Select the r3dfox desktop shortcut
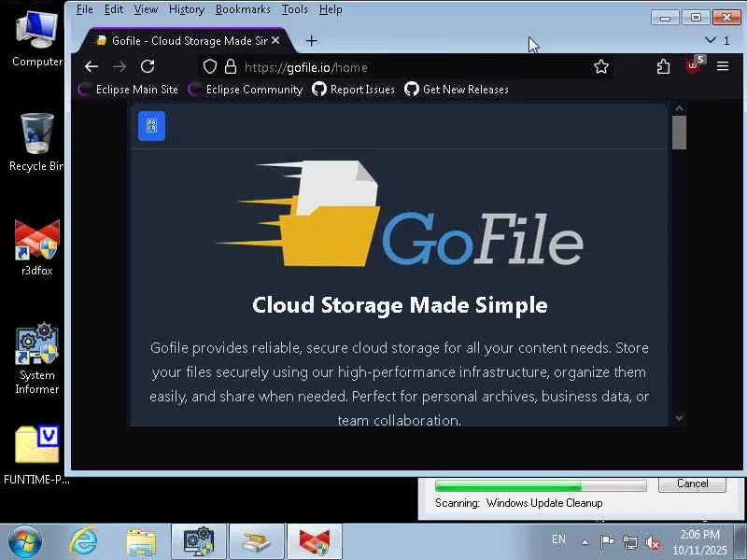The height and width of the screenshot is (560, 747). coord(36,247)
